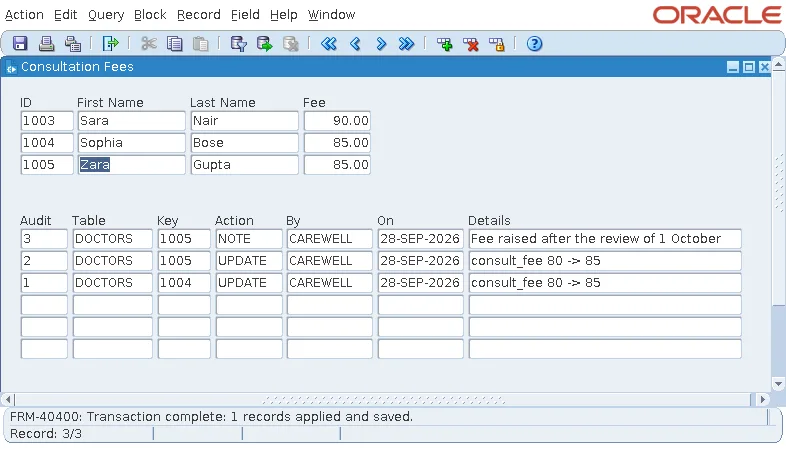The image size is (786, 449).
Task: Click Details 'Fee raised after the review'
Action: (605, 239)
